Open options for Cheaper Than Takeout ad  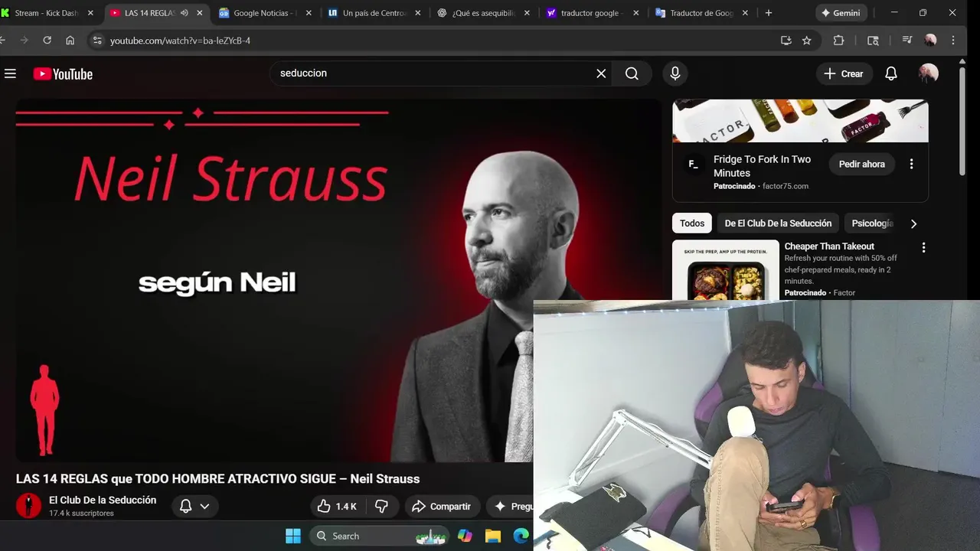(x=923, y=247)
